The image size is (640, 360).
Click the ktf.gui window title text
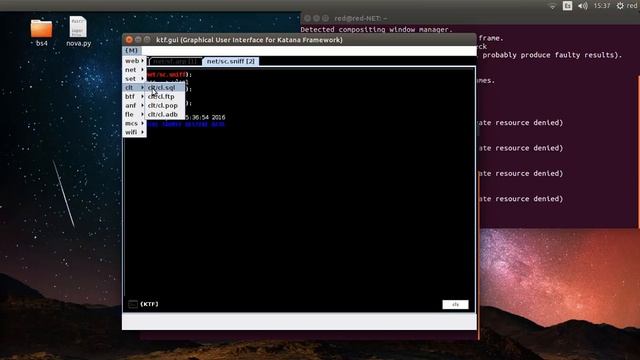tap(249, 40)
